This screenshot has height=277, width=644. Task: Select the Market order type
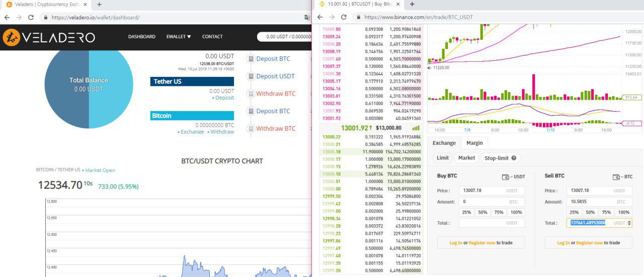click(466, 158)
